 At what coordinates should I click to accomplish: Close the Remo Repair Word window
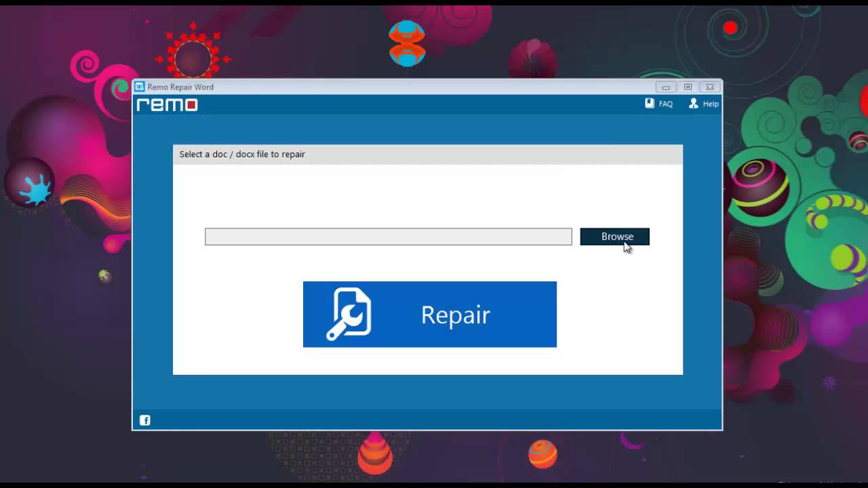[709, 87]
